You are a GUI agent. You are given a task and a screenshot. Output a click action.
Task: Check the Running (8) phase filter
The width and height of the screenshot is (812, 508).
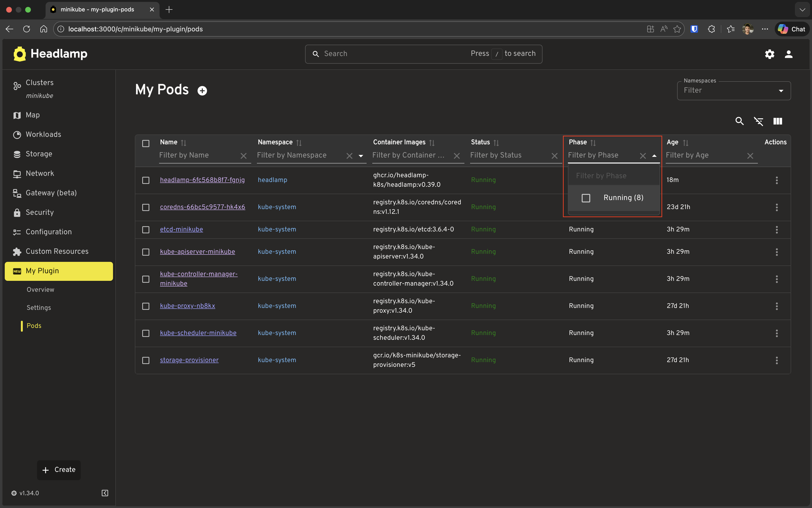586,198
